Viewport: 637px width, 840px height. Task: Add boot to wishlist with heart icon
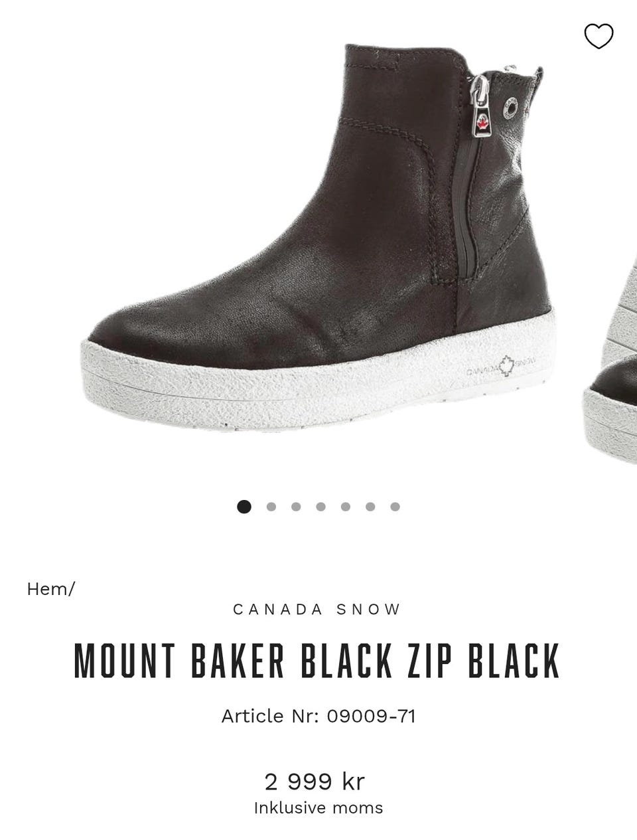click(599, 36)
